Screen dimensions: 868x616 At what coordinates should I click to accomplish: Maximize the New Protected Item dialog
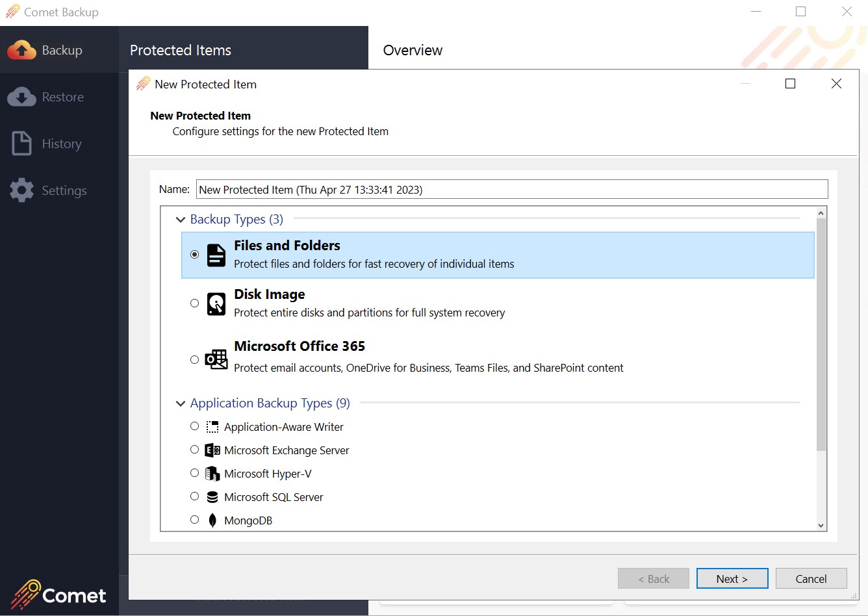tap(790, 83)
